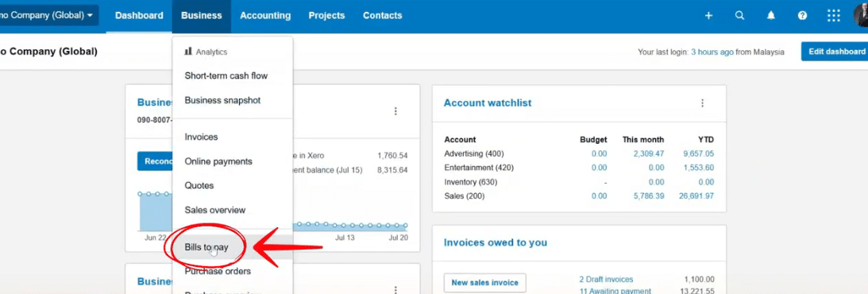Open the Account watchlist three-dot menu

point(702,103)
